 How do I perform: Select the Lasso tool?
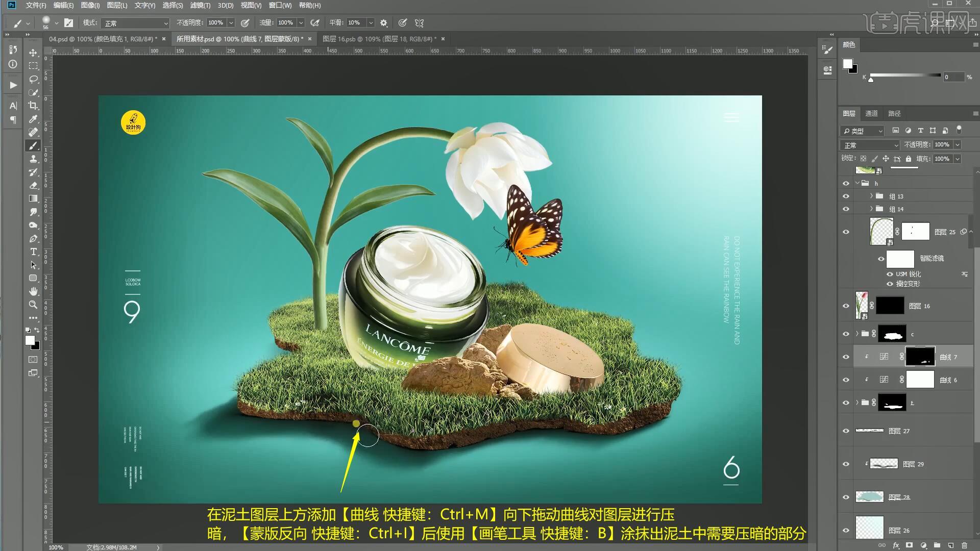click(33, 79)
